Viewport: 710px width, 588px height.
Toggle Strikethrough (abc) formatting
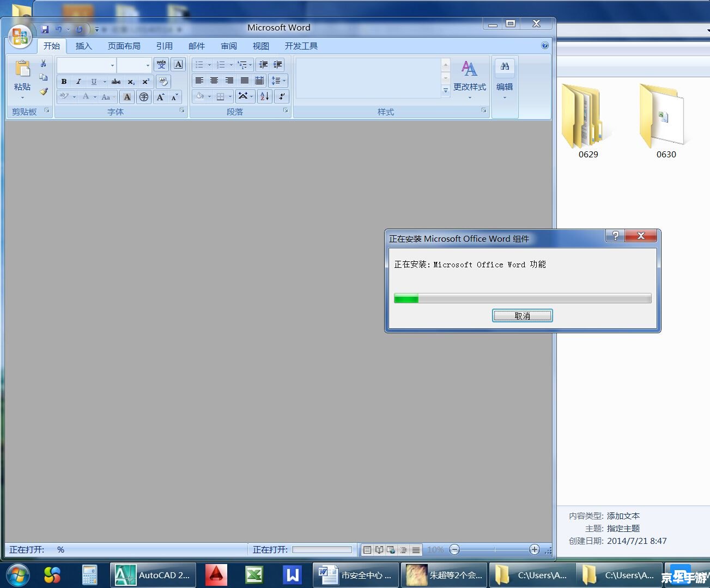tap(116, 82)
